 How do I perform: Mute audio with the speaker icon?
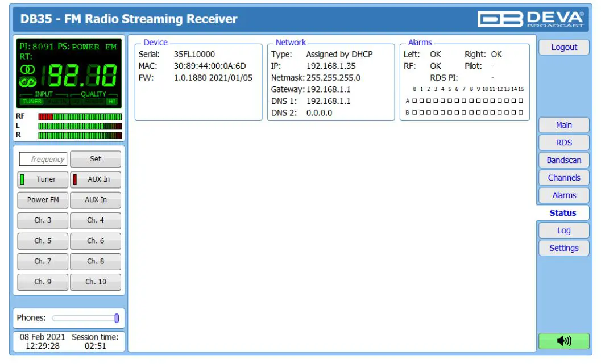pyautogui.click(x=563, y=341)
